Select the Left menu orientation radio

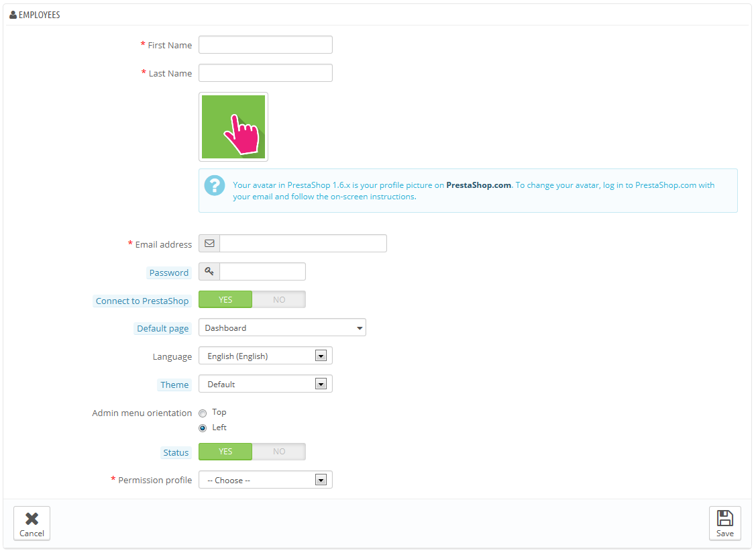point(203,428)
